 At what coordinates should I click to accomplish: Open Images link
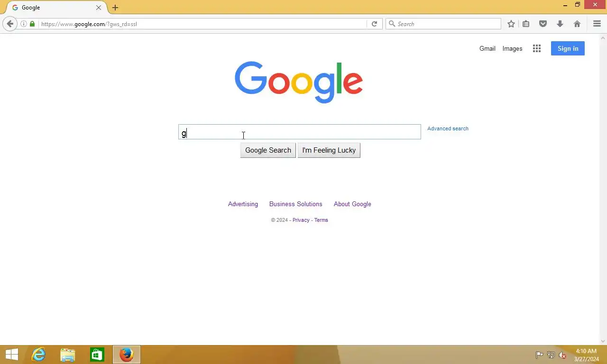tap(512, 48)
